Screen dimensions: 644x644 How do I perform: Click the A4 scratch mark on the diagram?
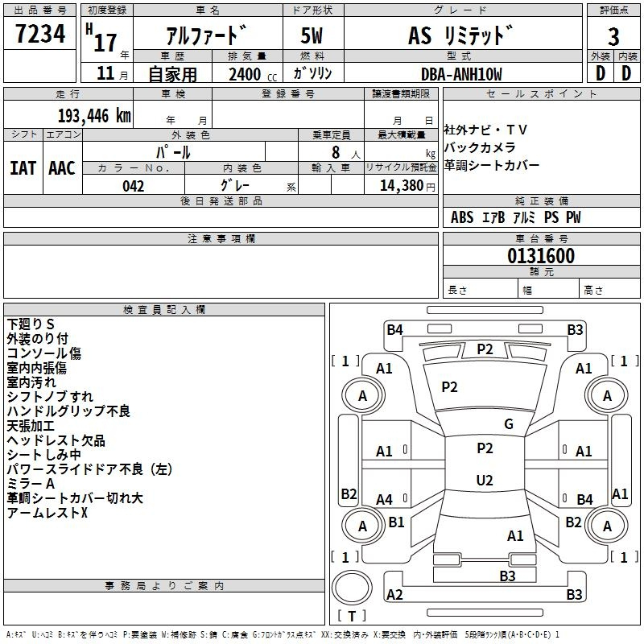(x=385, y=500)
